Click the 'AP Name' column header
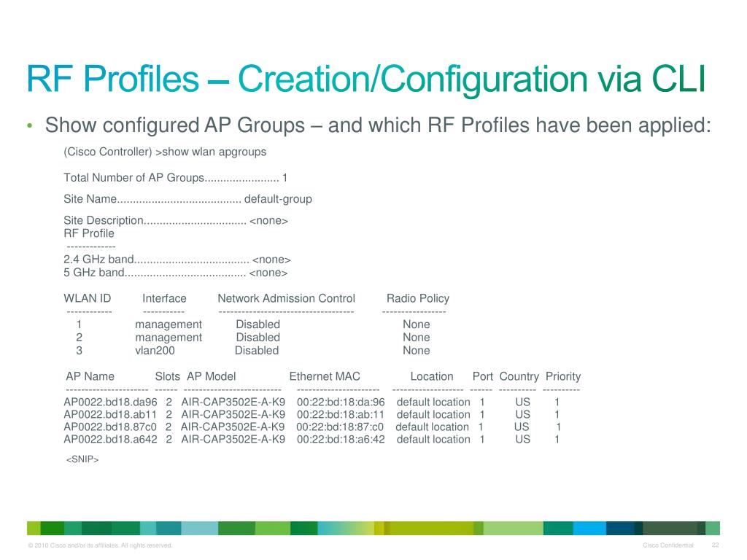The height and width of the screenshot is (560, 747). point(90,376)
